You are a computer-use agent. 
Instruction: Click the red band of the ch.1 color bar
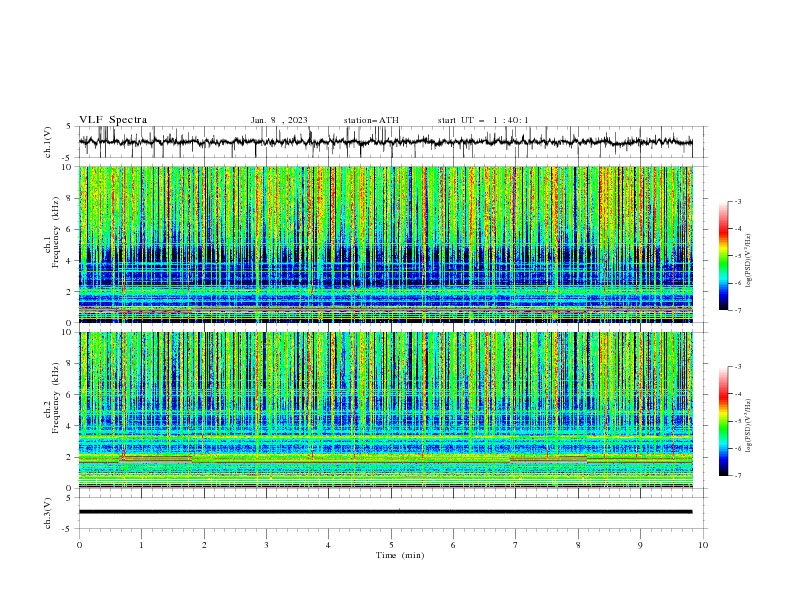[723, 230]
